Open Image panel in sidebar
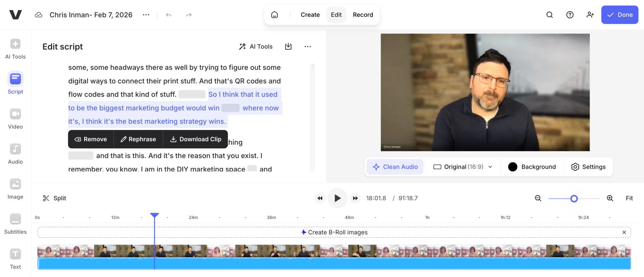The image size is (644, 277). [x=15, y=189]
